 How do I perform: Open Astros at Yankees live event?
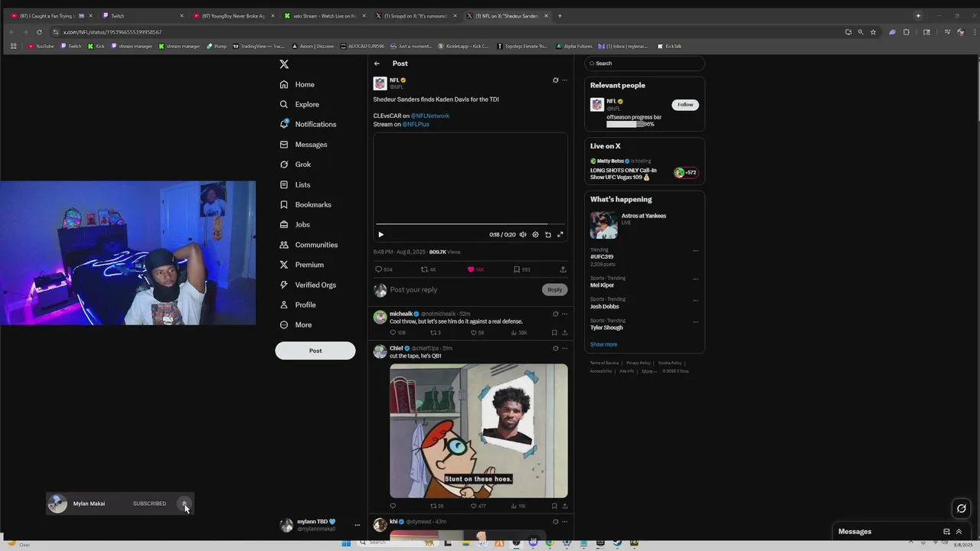click(x=644, y=225)
